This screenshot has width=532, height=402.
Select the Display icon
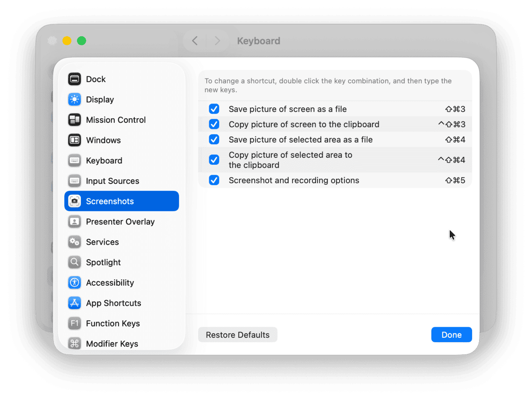click(x=74, y=99)
